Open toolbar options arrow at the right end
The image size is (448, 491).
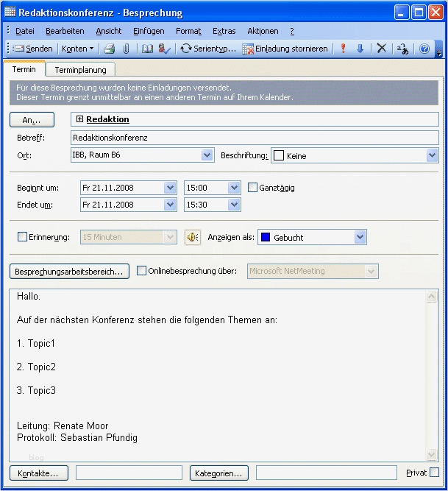439,49
